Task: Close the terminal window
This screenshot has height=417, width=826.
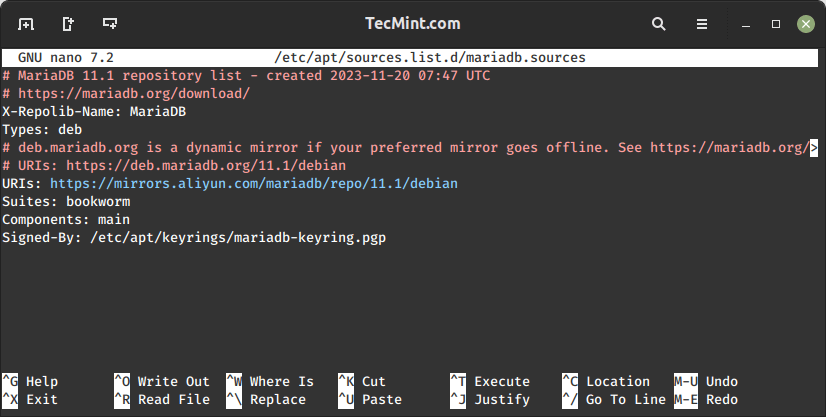Action: click(804, 23)
